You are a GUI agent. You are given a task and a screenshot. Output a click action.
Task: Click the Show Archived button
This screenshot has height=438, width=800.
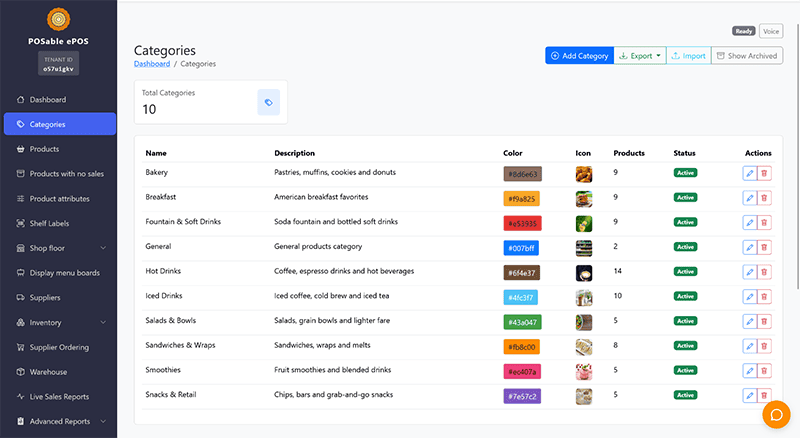[x=747, y=56]
